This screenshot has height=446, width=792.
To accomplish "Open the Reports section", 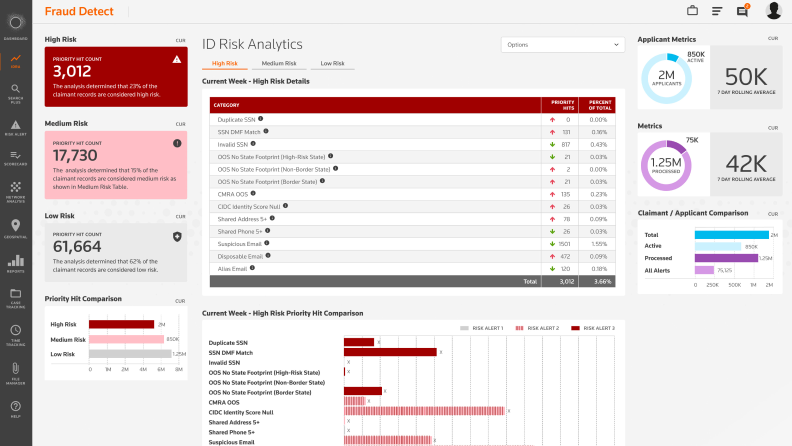I will 15,263.
